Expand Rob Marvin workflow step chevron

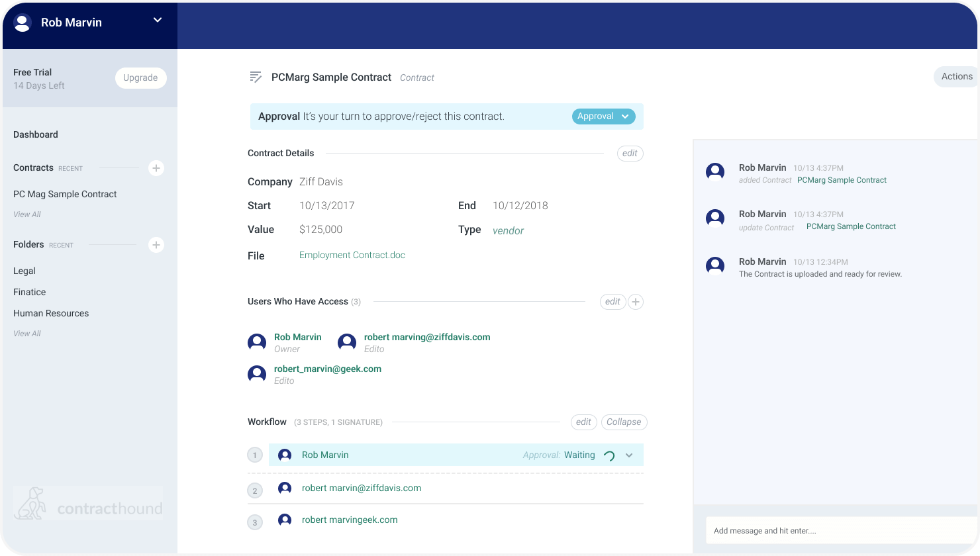(x=629, y=455)
